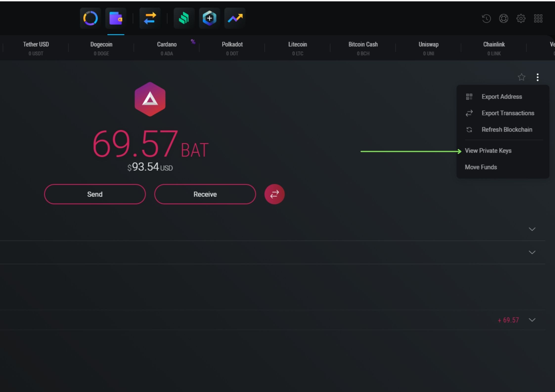Viewport: 555px width, 392px height.
Task: Switch to the Tether USD asset tab
Action: coord(36,48)
